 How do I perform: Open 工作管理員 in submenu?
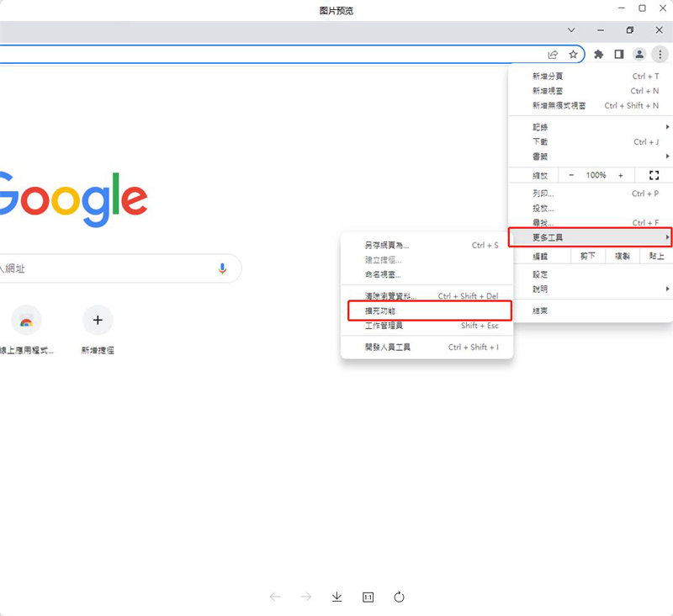click(x=427, y=326)
